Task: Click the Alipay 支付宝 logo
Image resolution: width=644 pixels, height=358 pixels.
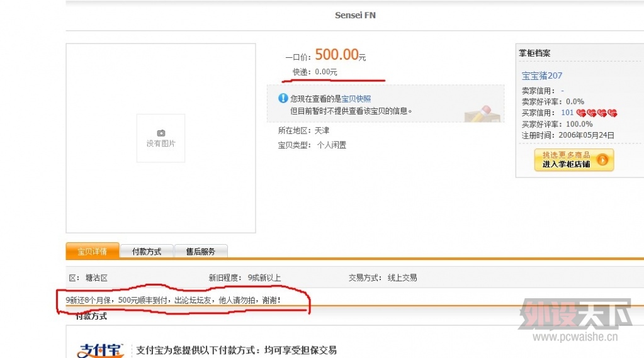Action: pyautogui.click(x=100, y=350)
